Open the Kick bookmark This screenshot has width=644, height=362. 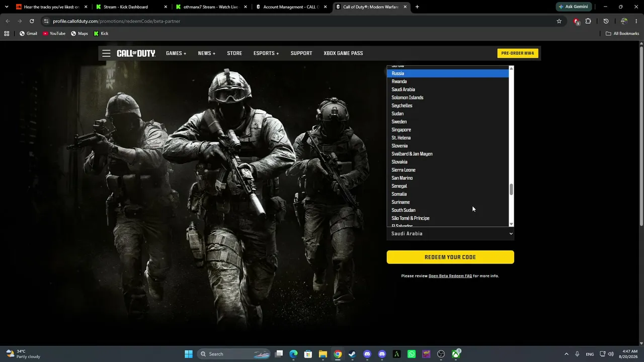pyautogui.click(x=101, y=34)
